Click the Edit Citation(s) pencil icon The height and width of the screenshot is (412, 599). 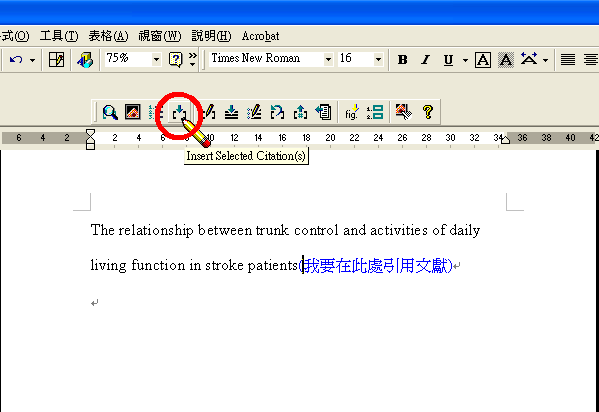pyautogui.click(x=209, y=112)
